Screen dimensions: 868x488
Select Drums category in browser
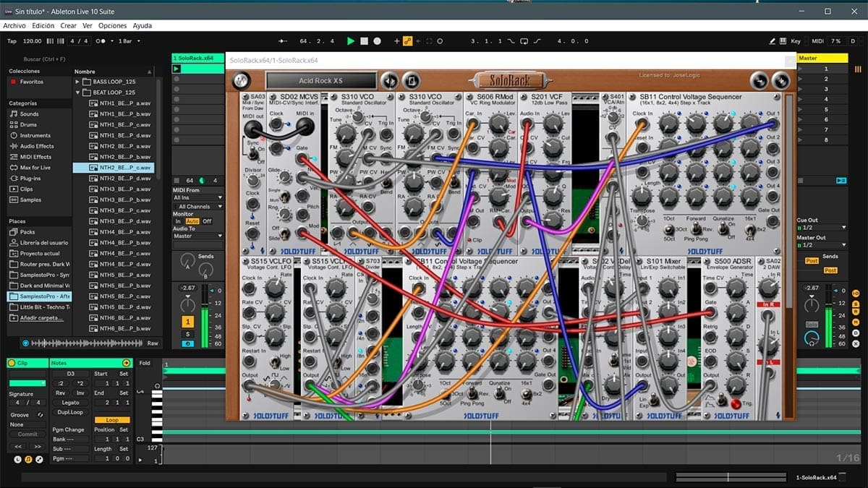click(28, 124)
